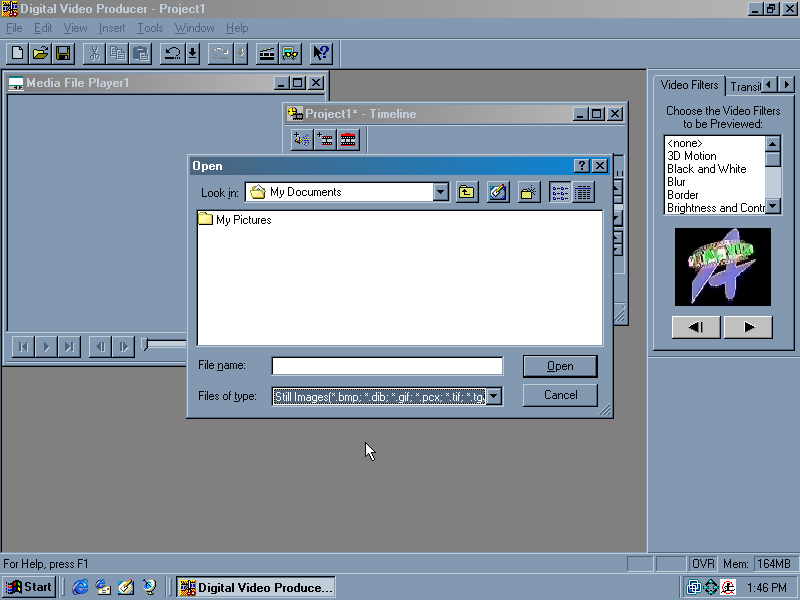
Task: Click the Save floppy disk icon
Action: click(x=63, y=53)
